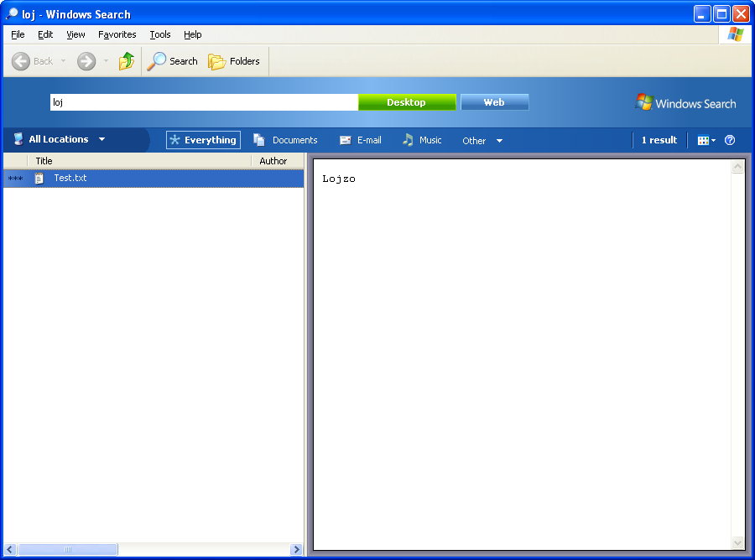Filter results by Documents
The width and height of the screenshot is (755, 560).
tap(285, 140)
